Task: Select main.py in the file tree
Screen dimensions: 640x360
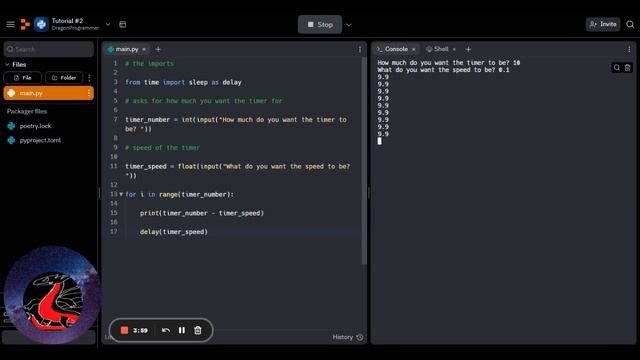Action: click(x=49, y=93)
